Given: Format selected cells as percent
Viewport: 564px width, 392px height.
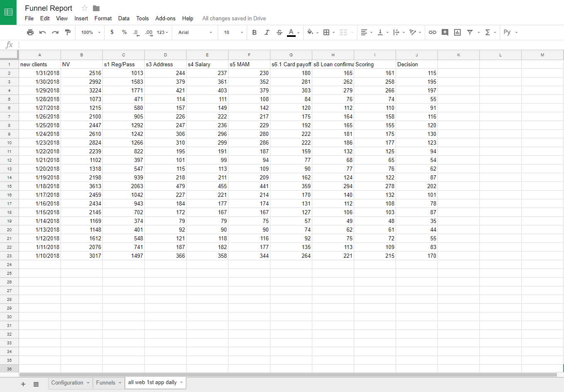Looking at the screenshot, I should 124,32.
